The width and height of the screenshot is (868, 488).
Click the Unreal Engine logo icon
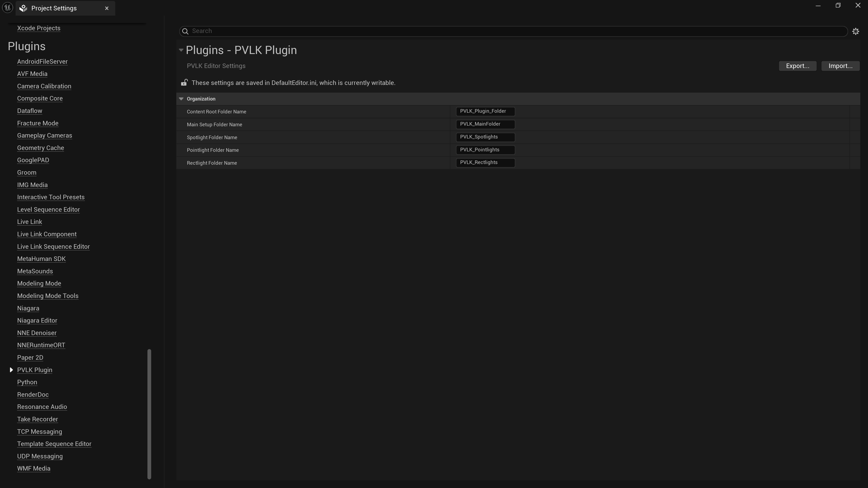click(7, 7)
